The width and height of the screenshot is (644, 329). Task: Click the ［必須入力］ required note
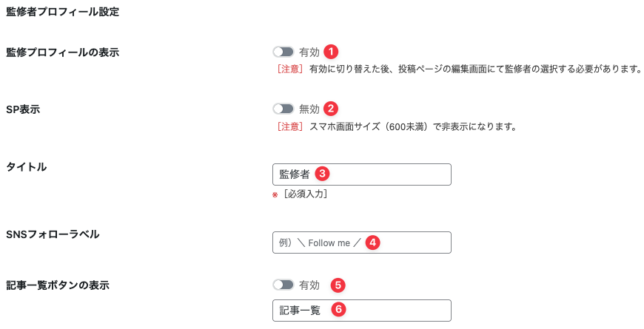305,194
